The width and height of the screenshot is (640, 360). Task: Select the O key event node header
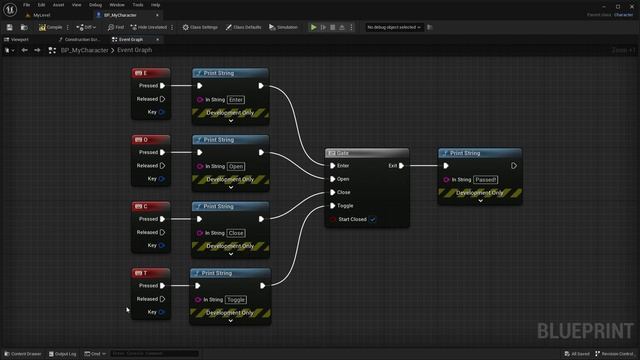151,140
